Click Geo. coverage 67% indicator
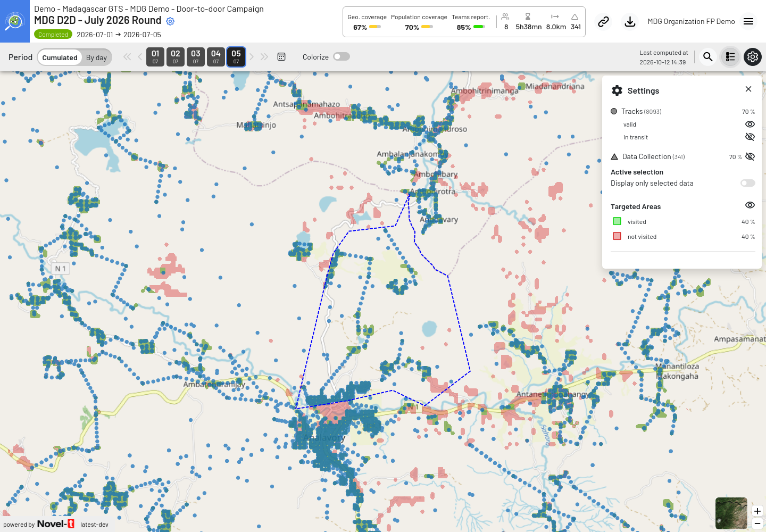 pyautogui.click(x=367, y=22)
